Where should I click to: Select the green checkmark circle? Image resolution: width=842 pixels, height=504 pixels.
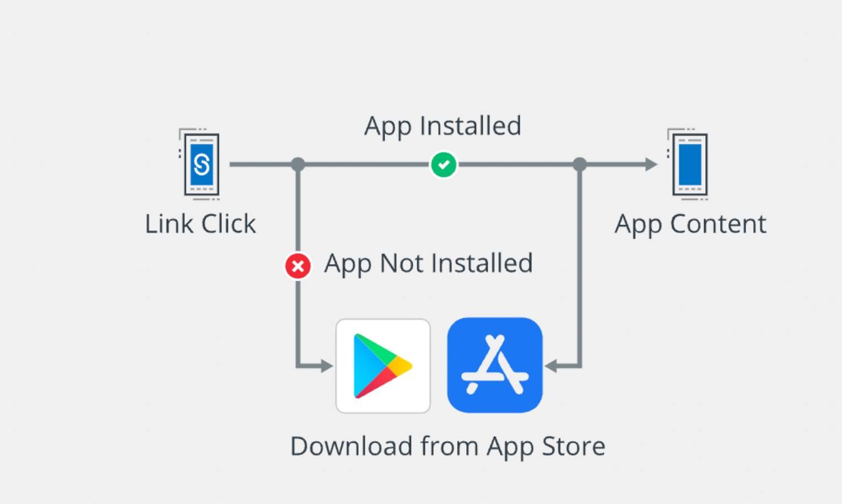[444, 164]
